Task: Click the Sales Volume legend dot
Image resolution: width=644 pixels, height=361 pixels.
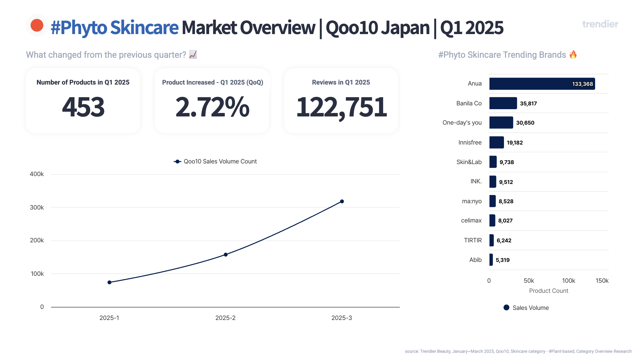Action: tap(506, 308)
